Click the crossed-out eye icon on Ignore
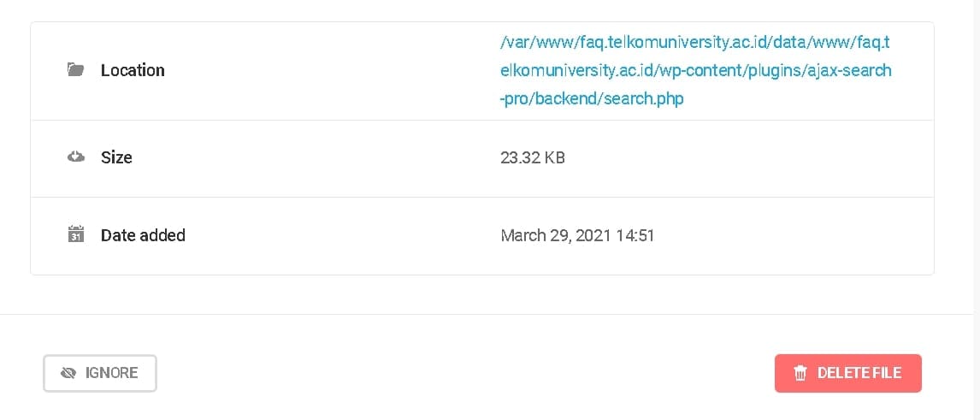Image resolution: width=980 pixels, height=420 pixels. (x=68, y=373)
